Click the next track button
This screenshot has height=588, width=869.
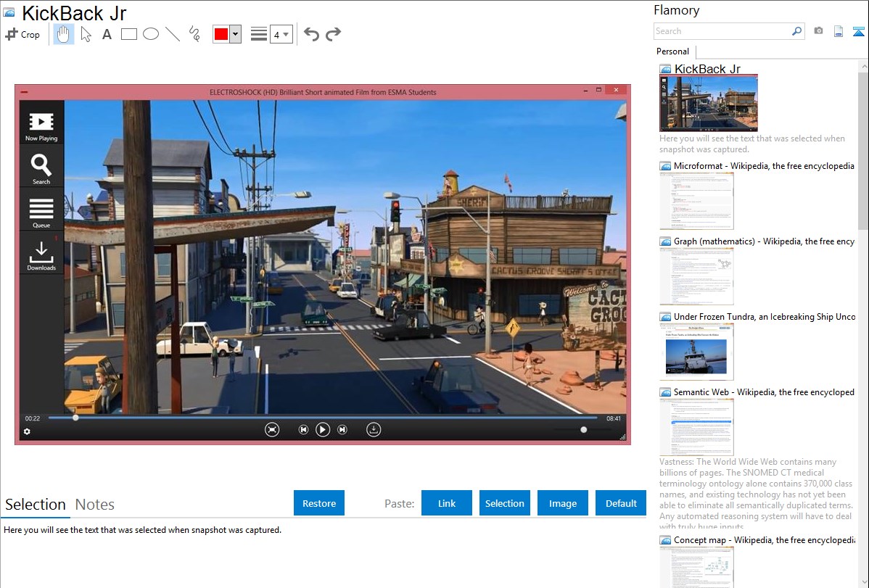[x=342, y=429]
